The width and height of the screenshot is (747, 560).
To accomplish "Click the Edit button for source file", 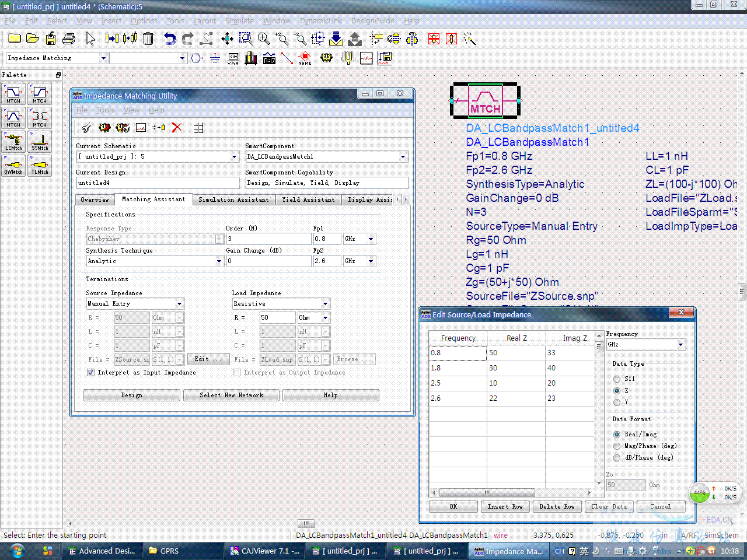I will point(208,359).
